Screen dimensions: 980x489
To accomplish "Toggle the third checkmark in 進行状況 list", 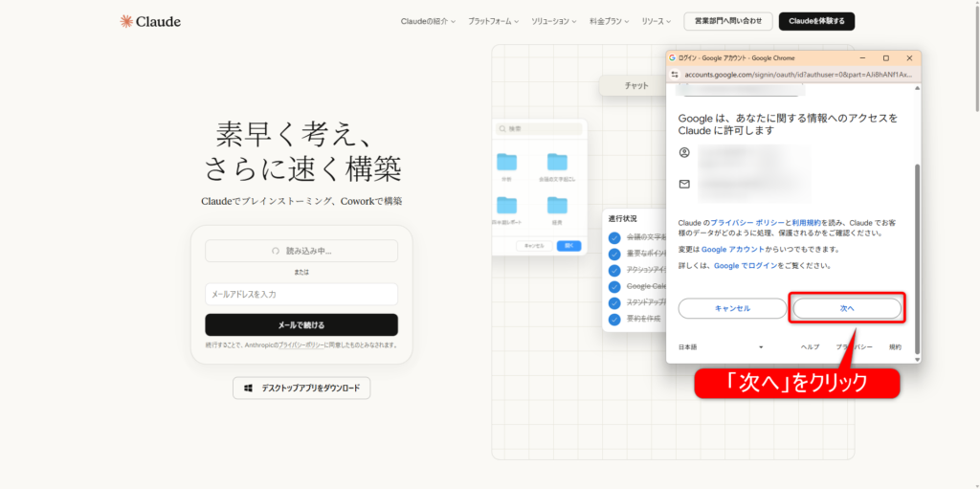I will (x=614, y=270).
